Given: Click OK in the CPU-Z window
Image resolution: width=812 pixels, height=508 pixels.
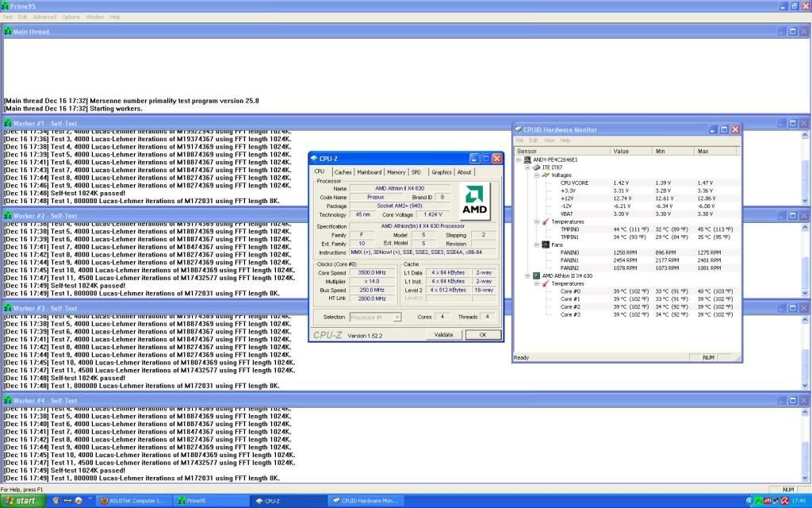Looking at the screenshot, I should click(x=483, y=335).
